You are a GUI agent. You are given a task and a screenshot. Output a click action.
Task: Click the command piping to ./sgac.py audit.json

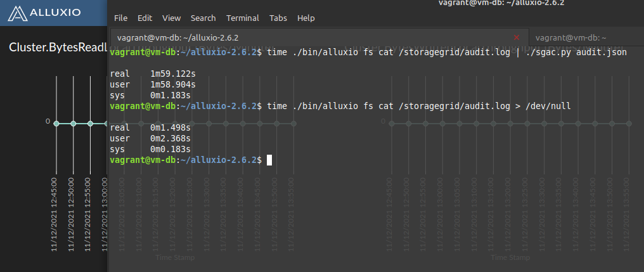447,53
